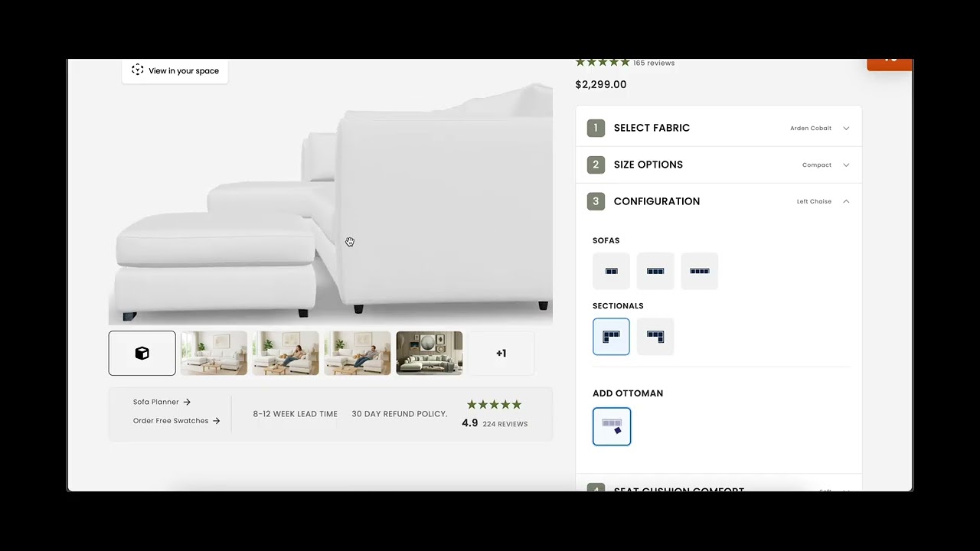
Task: Expand the Size Options section
Action: pos(718,165)
